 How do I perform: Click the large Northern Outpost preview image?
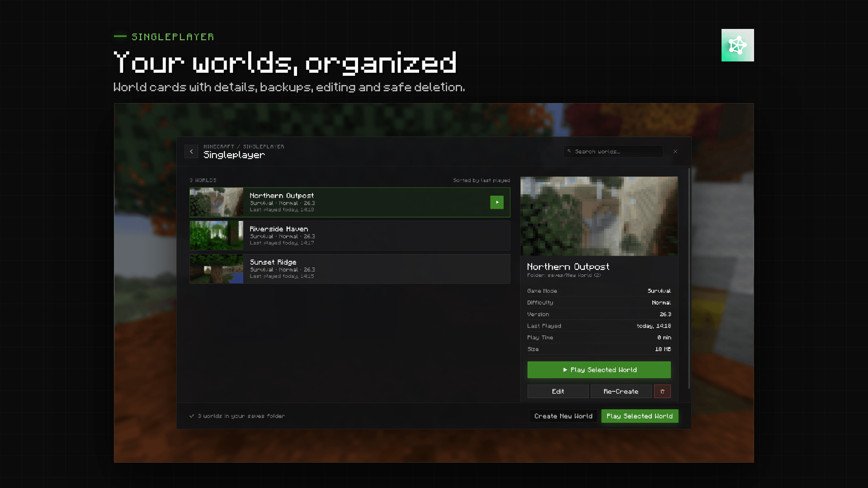[599, 216]
